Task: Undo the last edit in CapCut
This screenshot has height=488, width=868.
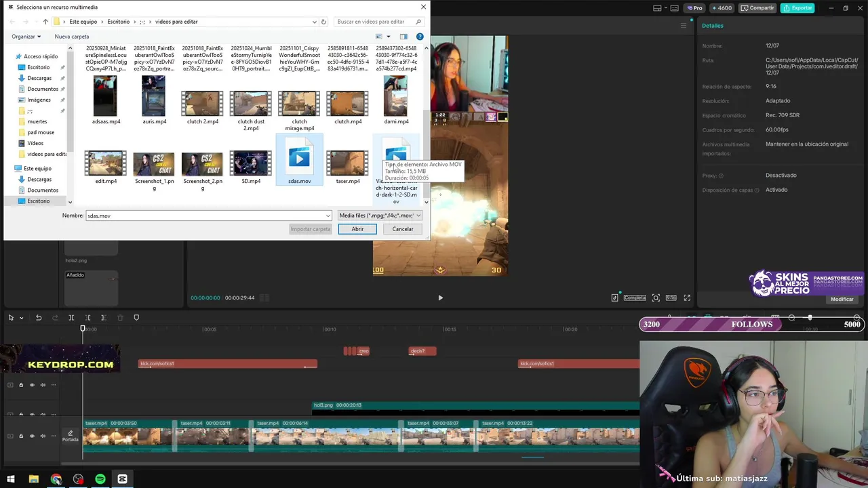Action: [x=39, y=317]
